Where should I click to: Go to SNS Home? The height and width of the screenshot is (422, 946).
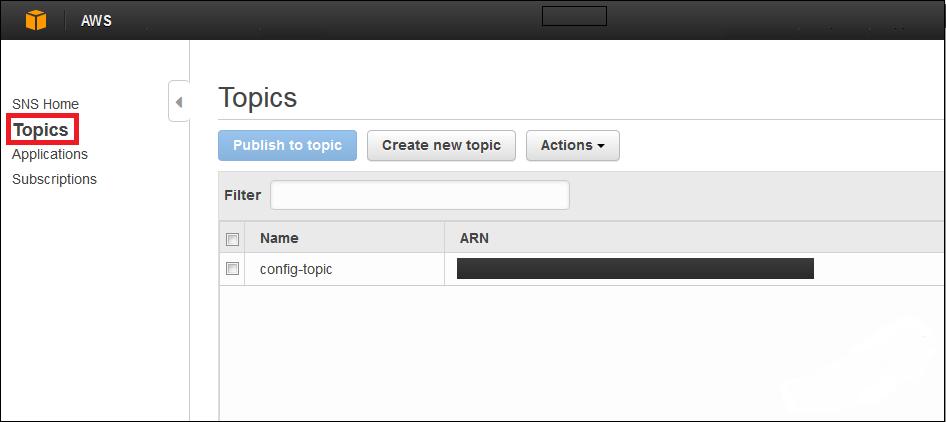[x=45, y=104]
